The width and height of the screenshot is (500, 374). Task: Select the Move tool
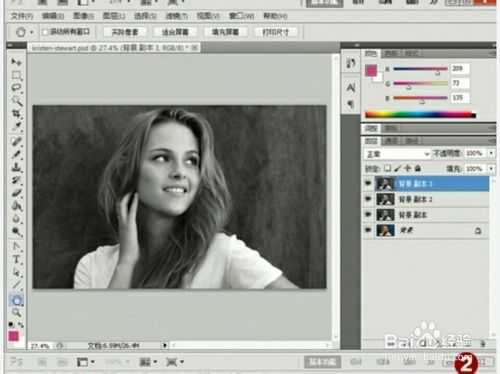(16, 62)
